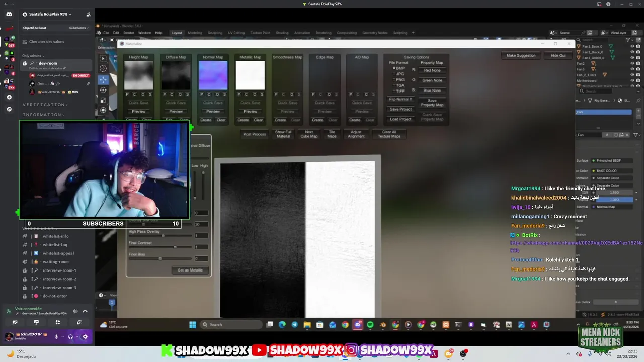Open the Principled BSDF surface dropdown
The height and width of the screenshot is (362, 644).
tap(612, 161)
